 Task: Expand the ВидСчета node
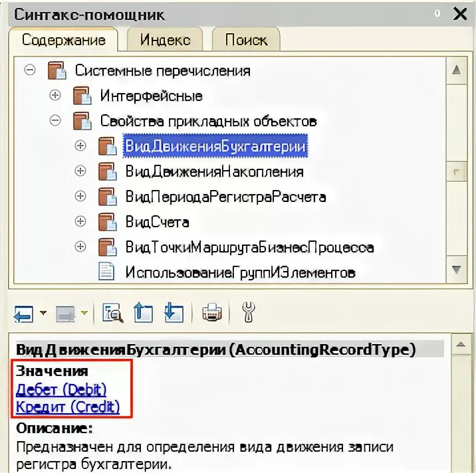click(x=80, y=221)
